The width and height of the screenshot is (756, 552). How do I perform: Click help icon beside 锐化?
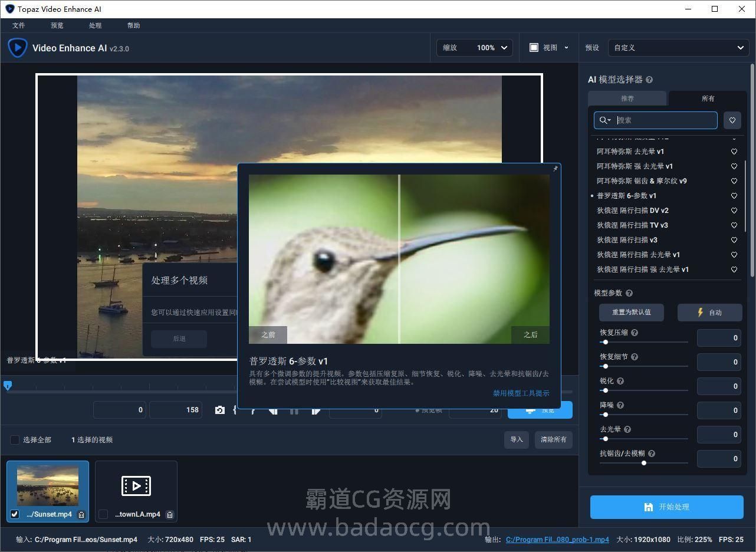(x=620, y=381)
